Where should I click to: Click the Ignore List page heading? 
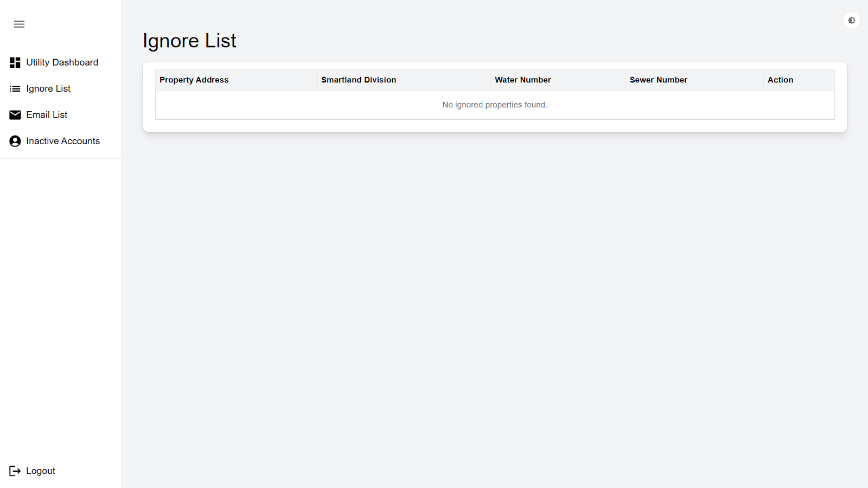tap(189, 41)
